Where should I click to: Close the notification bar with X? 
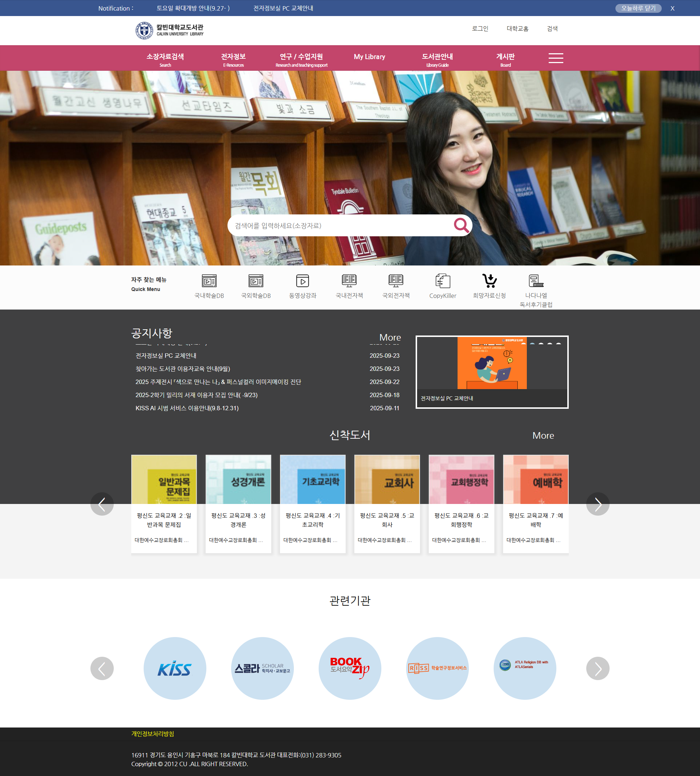pos(672,8)
